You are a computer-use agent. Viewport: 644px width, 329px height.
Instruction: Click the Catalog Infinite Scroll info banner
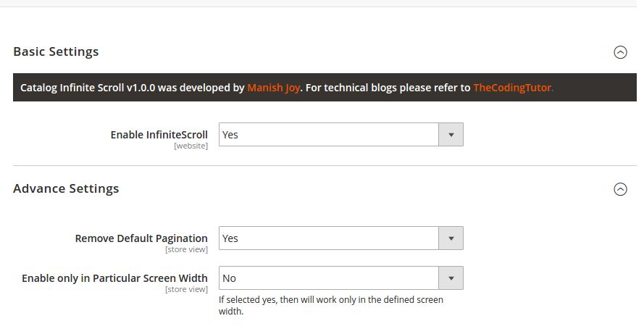pyautogui.click(x=325, y=88)
